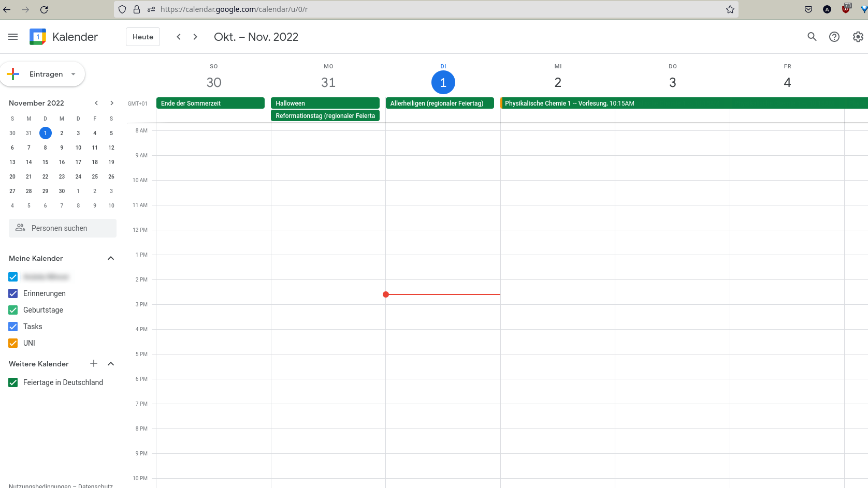Open Reformationstag holiday event
868x488 pixels.
click(325, 115)
